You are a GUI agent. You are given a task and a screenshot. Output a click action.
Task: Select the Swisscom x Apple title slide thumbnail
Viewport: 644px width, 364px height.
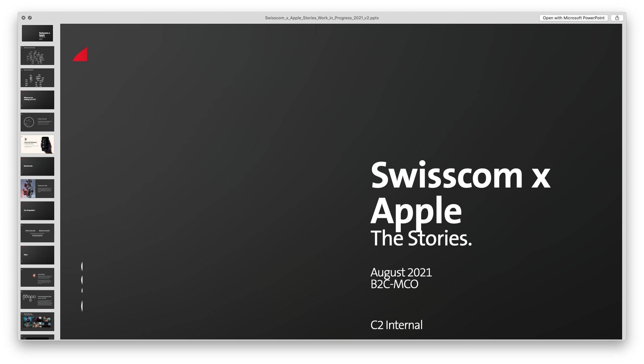(x=37, y=33)
